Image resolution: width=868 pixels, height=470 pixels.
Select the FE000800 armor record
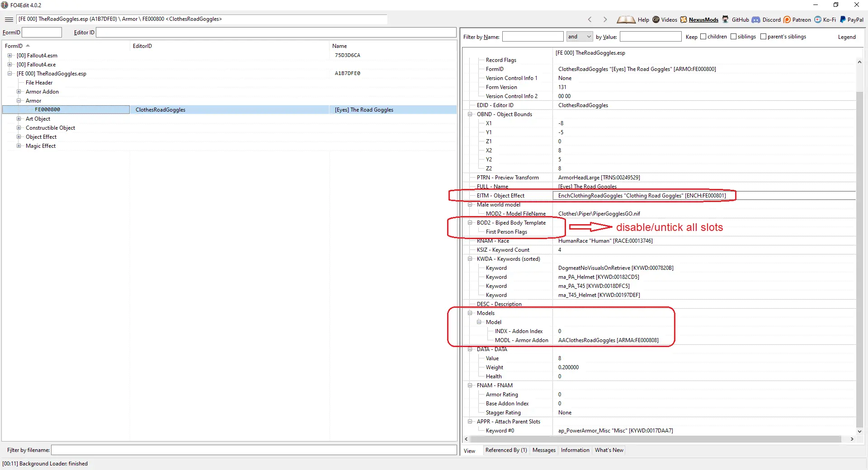pos(229,110)
